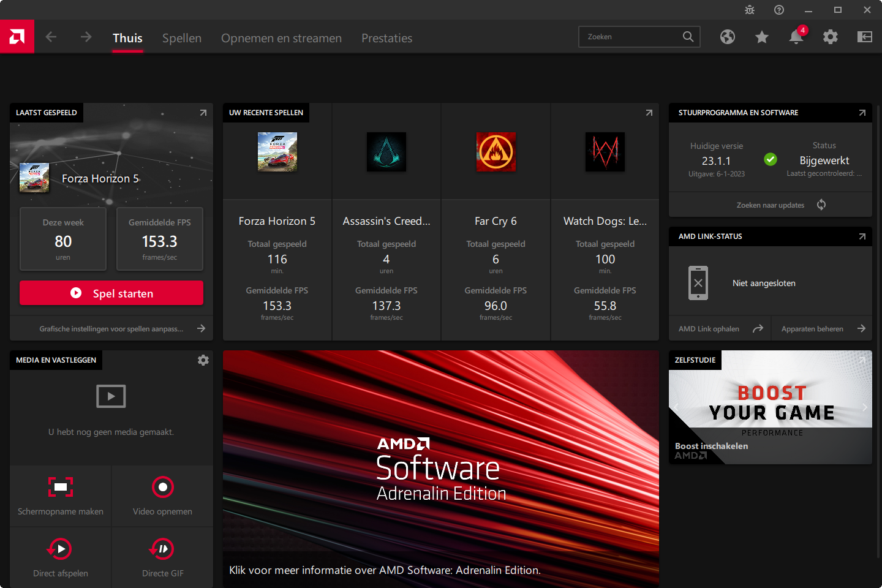Click the Directe GIF icon
The height and width of the screenshot is (588, 882).
(x=162, y=549)
